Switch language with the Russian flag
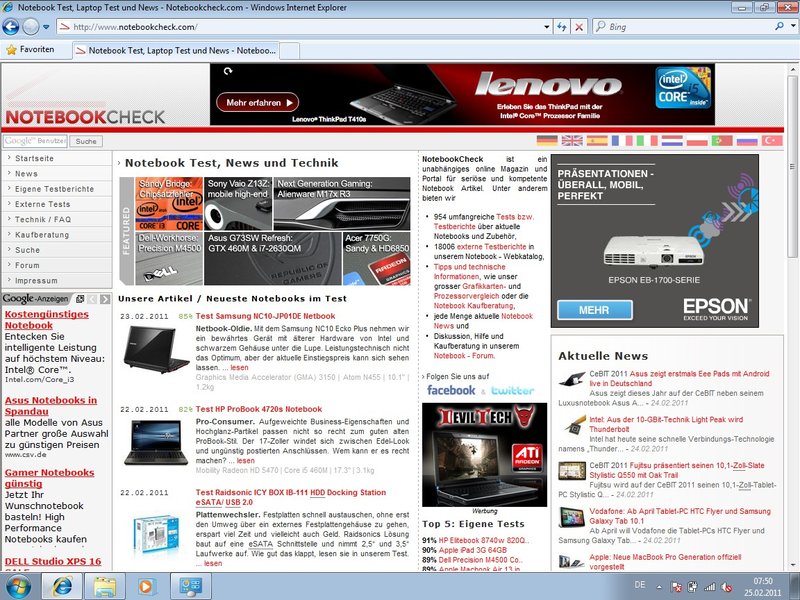Screen dimensions: 800x600 pyautogui.click(x=747, y=140)
